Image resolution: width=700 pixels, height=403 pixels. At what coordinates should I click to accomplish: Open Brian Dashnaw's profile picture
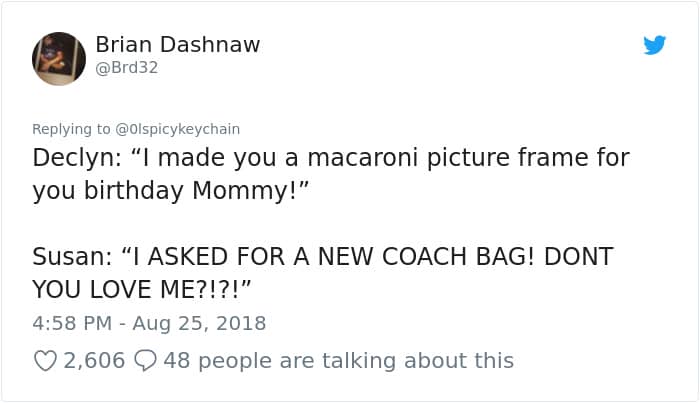[60, 58]
